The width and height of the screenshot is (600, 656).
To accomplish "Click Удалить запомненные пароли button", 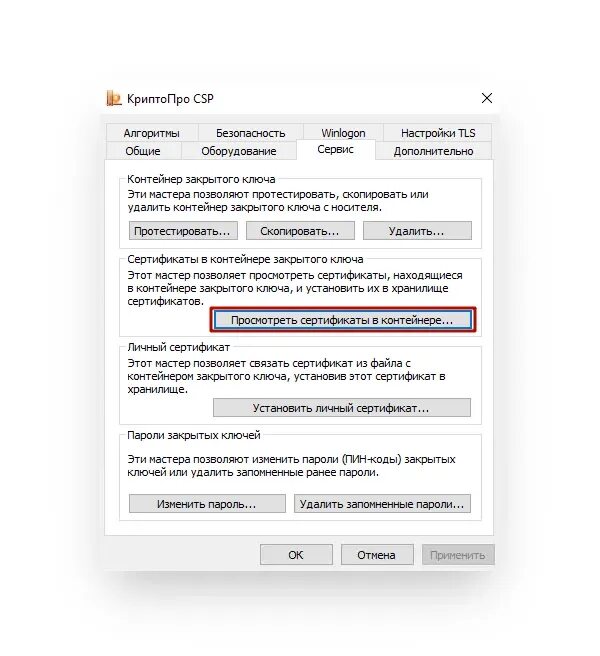I will pyautogui.click(x=382, y=504).
